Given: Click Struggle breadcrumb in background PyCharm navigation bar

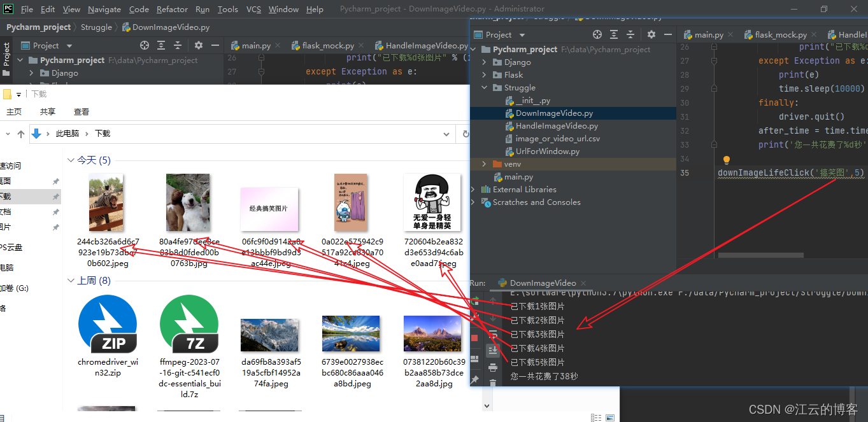Looking at the screenshot, I should [96, 27].
